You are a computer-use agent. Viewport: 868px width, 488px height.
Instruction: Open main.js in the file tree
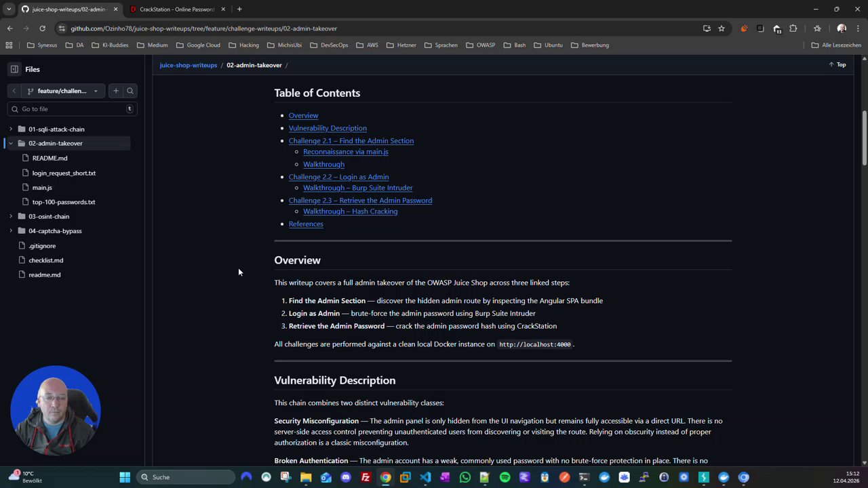click(42, 188)
